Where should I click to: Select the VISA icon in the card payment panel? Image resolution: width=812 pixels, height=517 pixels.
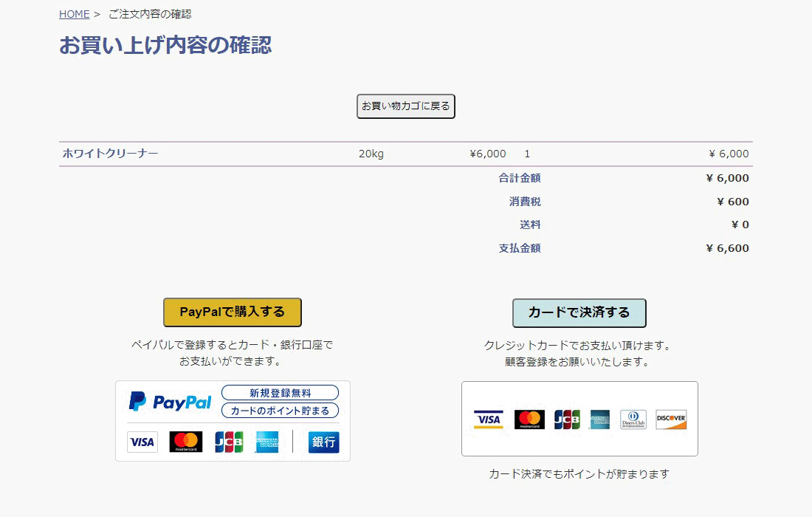pos(488,419)
